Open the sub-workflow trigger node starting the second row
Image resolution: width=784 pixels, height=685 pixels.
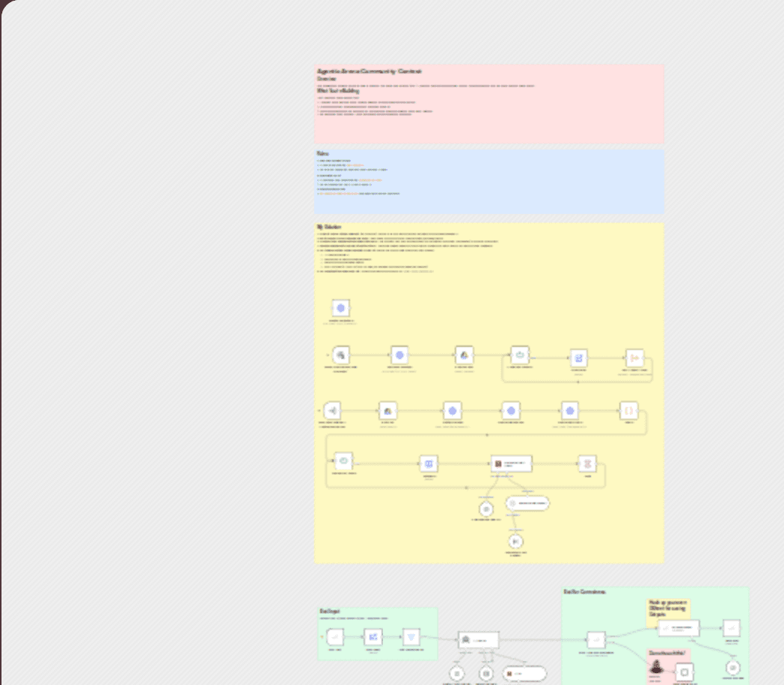332,411
